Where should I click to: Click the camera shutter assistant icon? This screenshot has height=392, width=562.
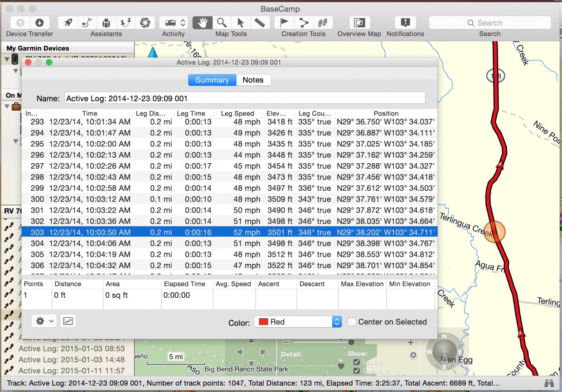[145, 23]
